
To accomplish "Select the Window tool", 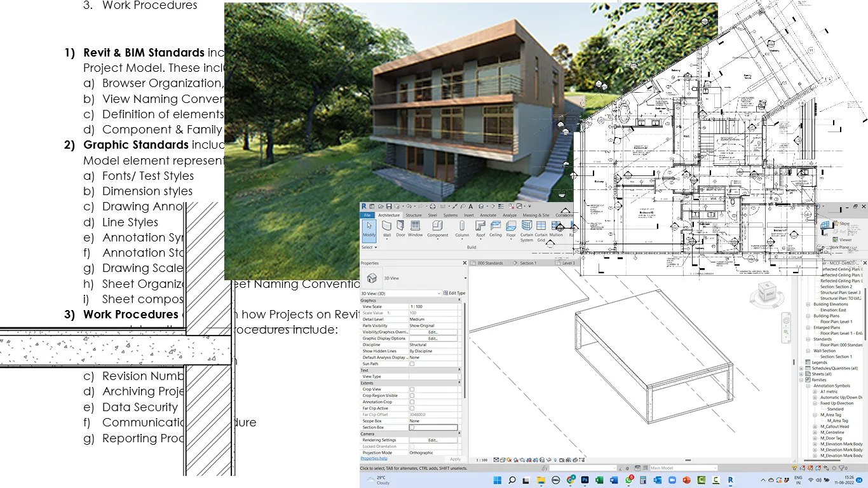I will click(x=416, y=227).
